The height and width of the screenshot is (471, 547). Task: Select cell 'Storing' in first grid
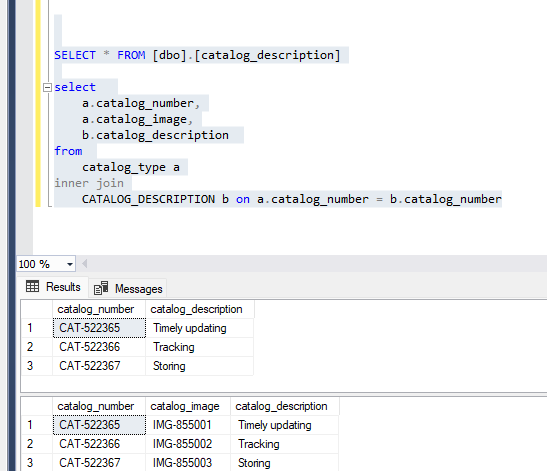[x=200, y=366]
